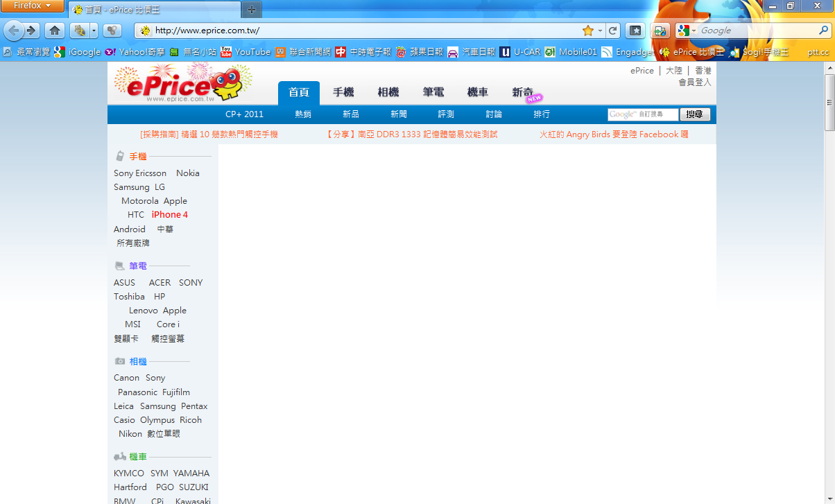Viewport: 835px width, 504px height.
Task: Open the Google search engine dropdown
Action: click(687, 31)
